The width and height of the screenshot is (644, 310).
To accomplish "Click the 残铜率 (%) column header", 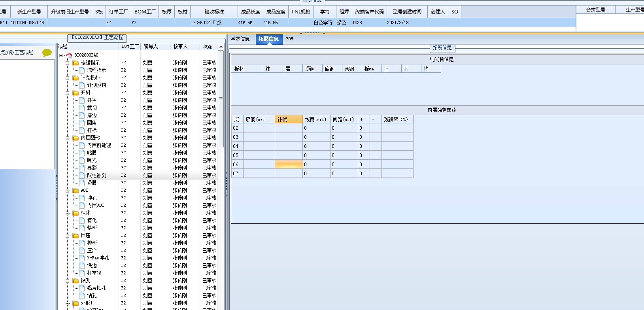I will point(397,119).
